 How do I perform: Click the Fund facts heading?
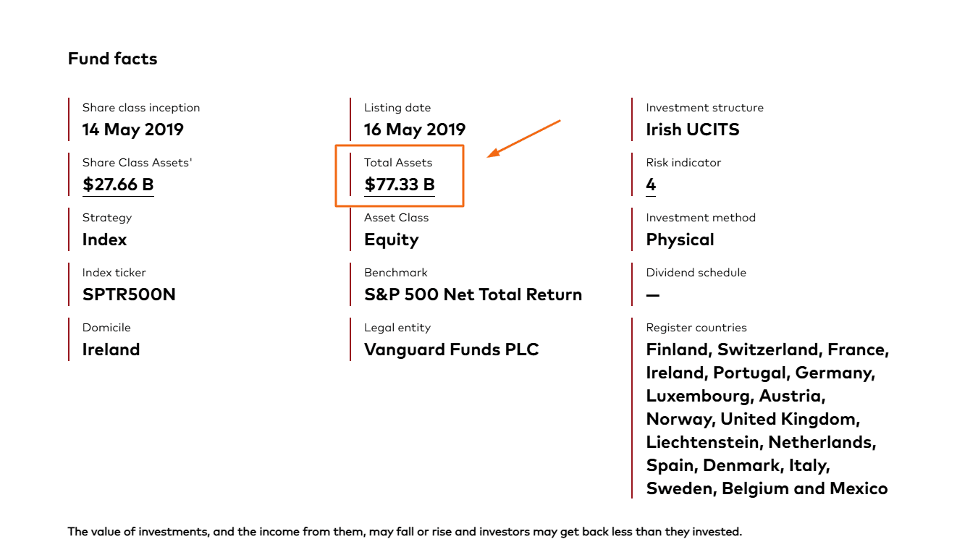click(112, 59)
